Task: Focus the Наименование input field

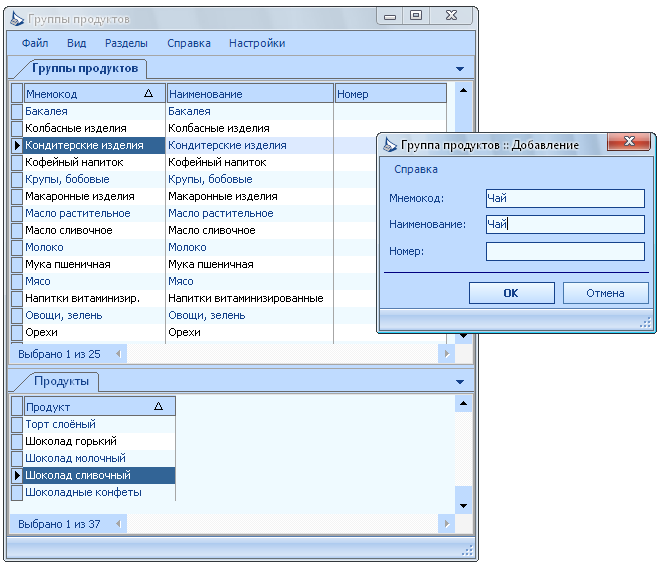Action: [x=565, y=224]
